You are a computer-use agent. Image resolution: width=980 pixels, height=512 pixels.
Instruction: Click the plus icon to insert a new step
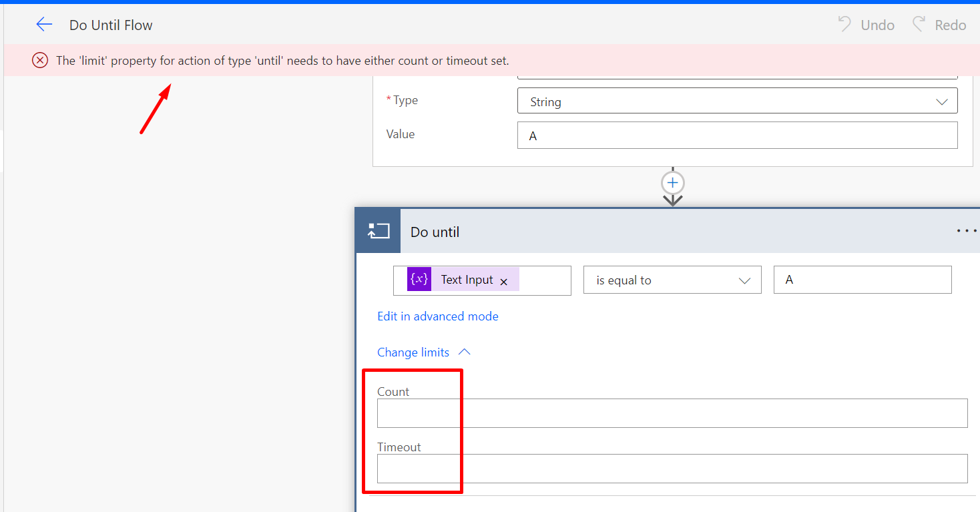(672, 183)
